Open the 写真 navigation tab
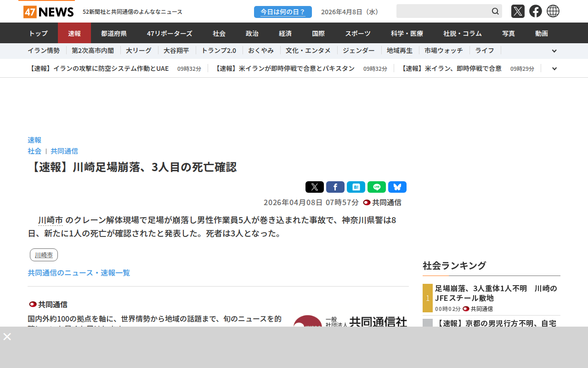588x368 pixels. pyautogui.click(x=509, y=33)
